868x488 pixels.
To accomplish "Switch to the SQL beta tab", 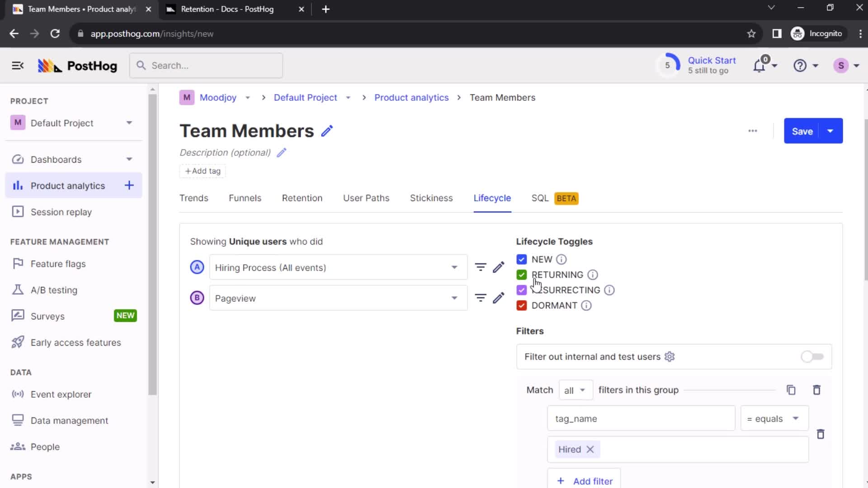I will [555, 198].
